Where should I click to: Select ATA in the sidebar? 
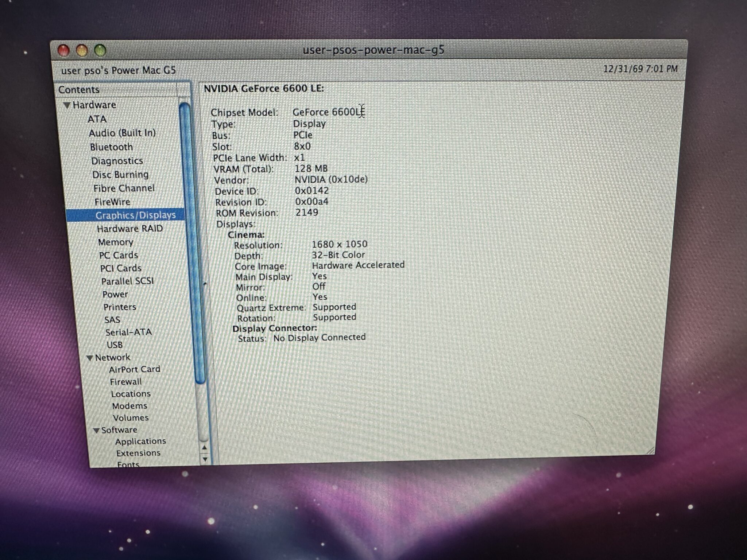[x=97, y=119]
